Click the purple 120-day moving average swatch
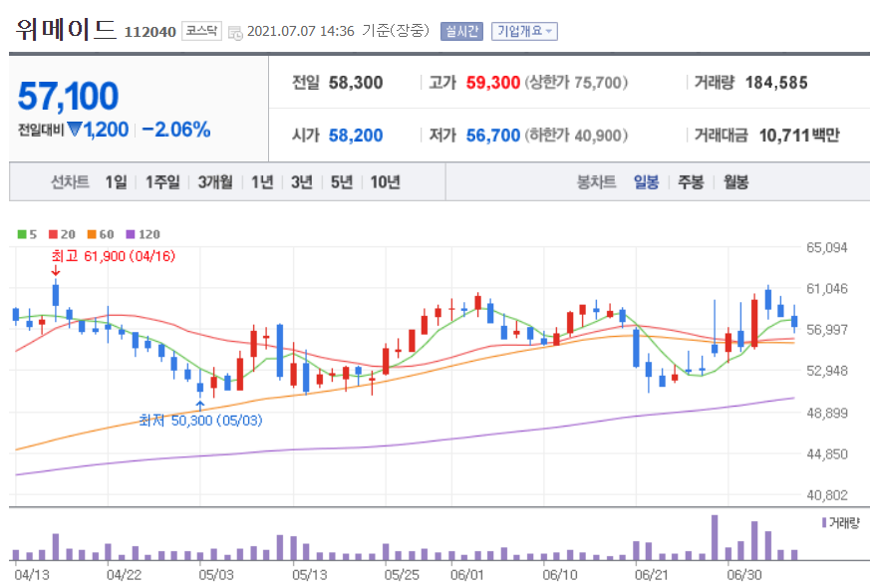Viewport: 870px width, 588px height. (x=131, y=234)
